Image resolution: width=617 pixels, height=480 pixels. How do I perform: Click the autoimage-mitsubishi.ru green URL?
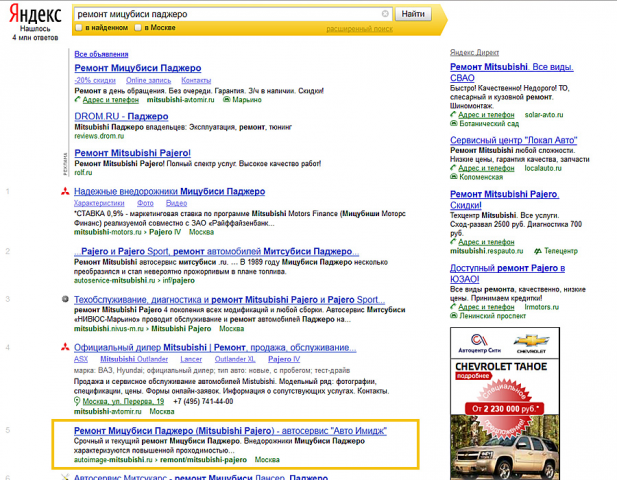coord(113,460)
